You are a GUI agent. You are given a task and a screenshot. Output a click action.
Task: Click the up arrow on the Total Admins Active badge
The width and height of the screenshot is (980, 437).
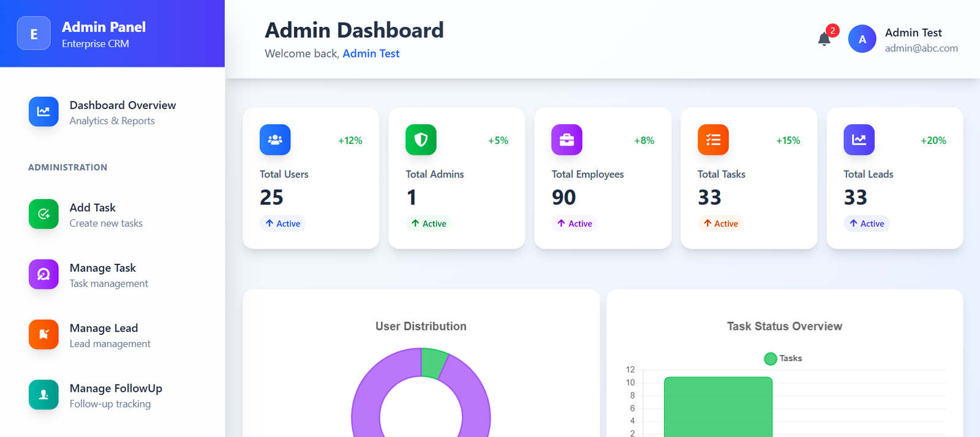coord(415,223)
